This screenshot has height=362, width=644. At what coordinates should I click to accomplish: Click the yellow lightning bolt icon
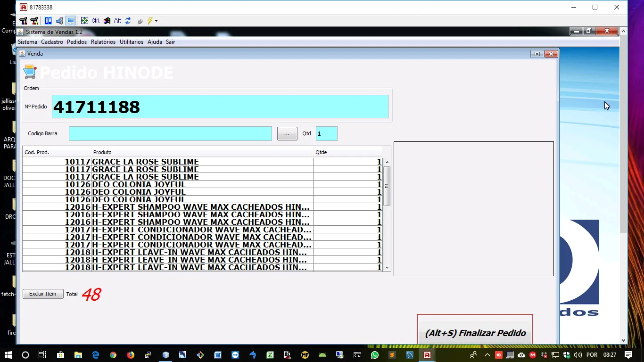coord(150,21)
